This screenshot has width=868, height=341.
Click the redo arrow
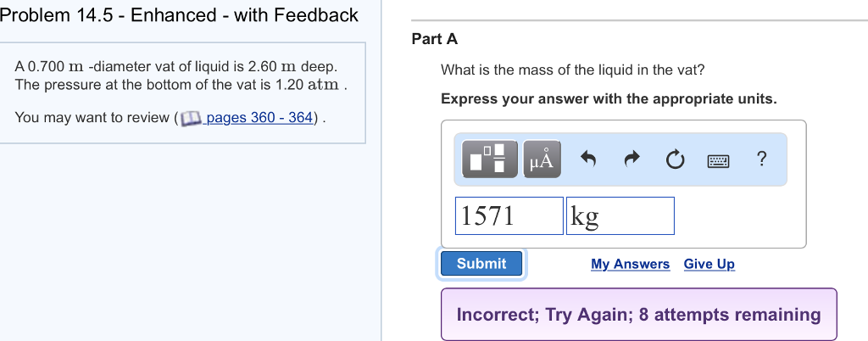631,159
